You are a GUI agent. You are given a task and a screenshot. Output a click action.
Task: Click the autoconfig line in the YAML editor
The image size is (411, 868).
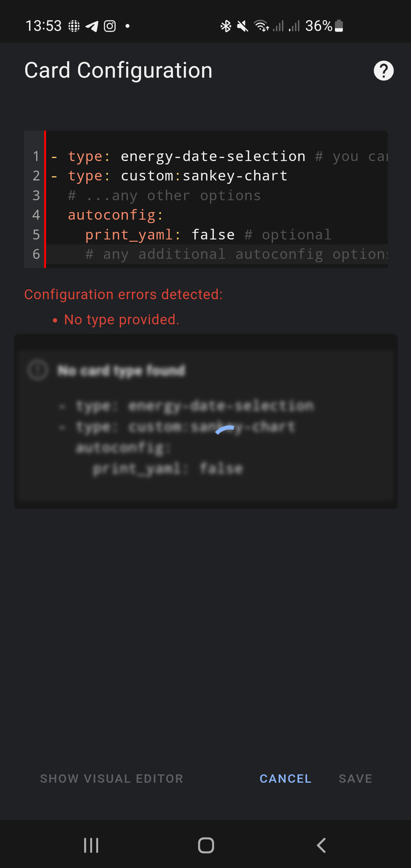[114, 215]
